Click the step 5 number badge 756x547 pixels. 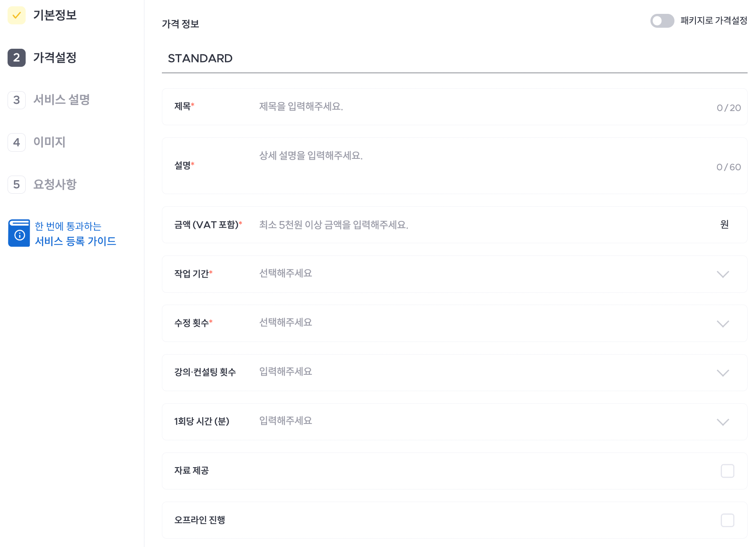[x=16, y=184]
